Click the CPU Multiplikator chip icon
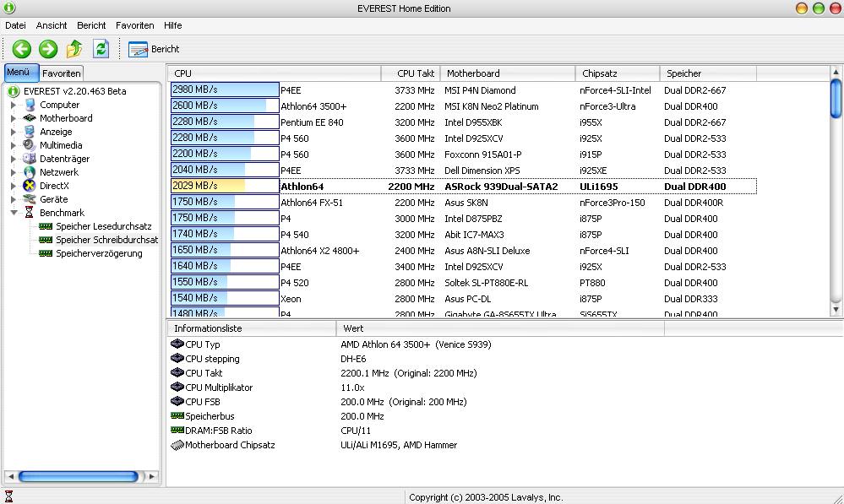The image size is (844, 504). [x=177, y=387]
